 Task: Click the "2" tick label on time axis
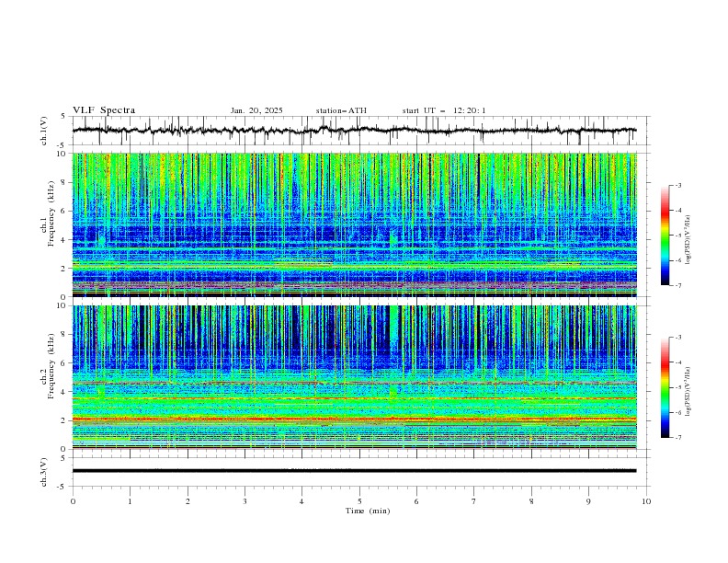pos(188,501)
